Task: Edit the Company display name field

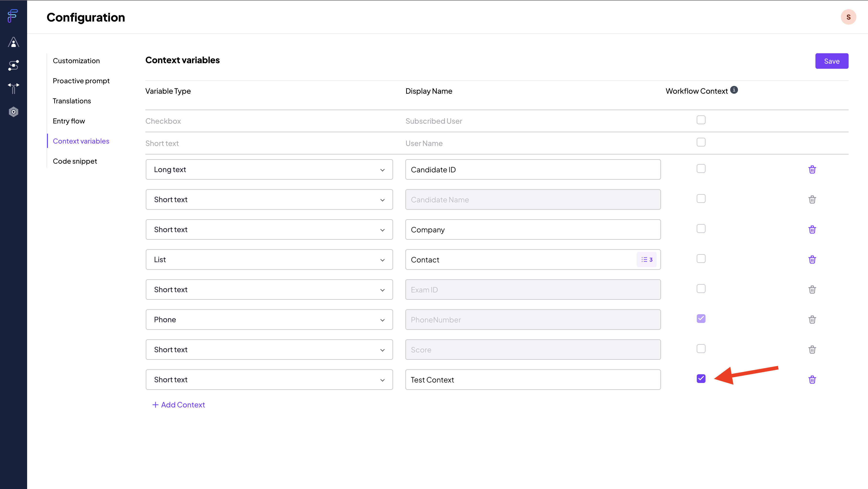Action: (x=533, y=229)
